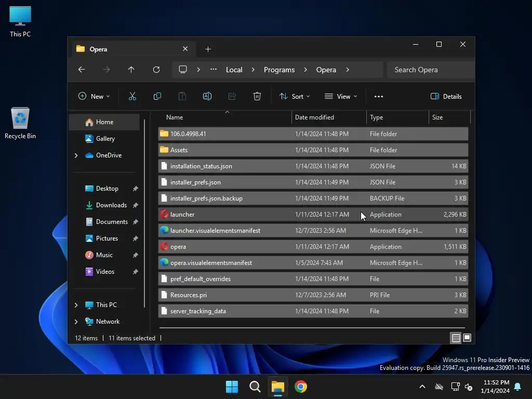Screen dimensions: 532x399
Task: Click the Delete trash can icon
Action: pyautogui.click(x=257, y=96)
